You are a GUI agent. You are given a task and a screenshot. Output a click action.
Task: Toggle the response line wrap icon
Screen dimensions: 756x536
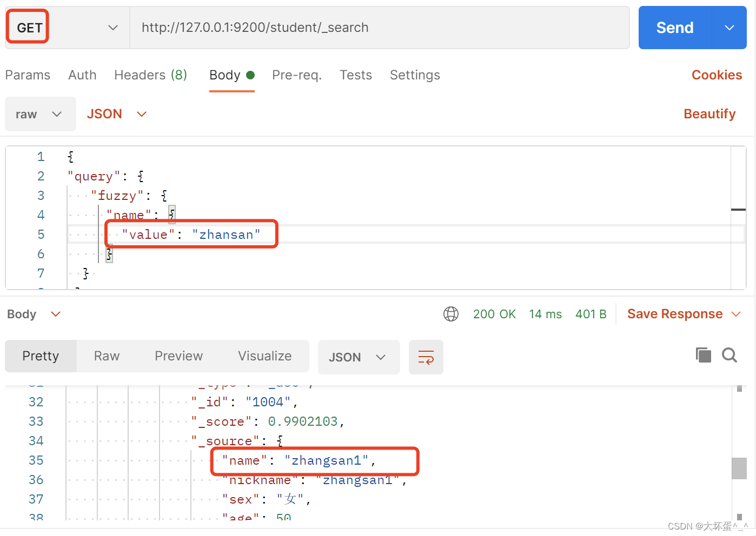(x=426, y=357)
